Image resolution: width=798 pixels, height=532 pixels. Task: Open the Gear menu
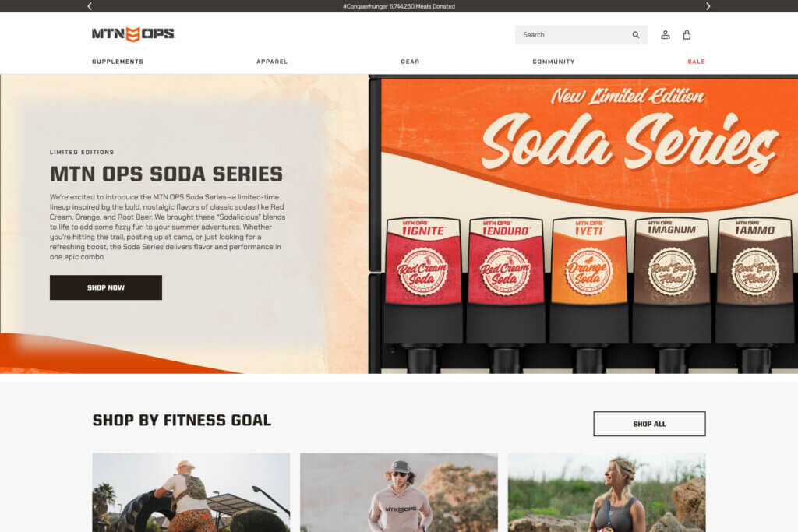point(410,62)
